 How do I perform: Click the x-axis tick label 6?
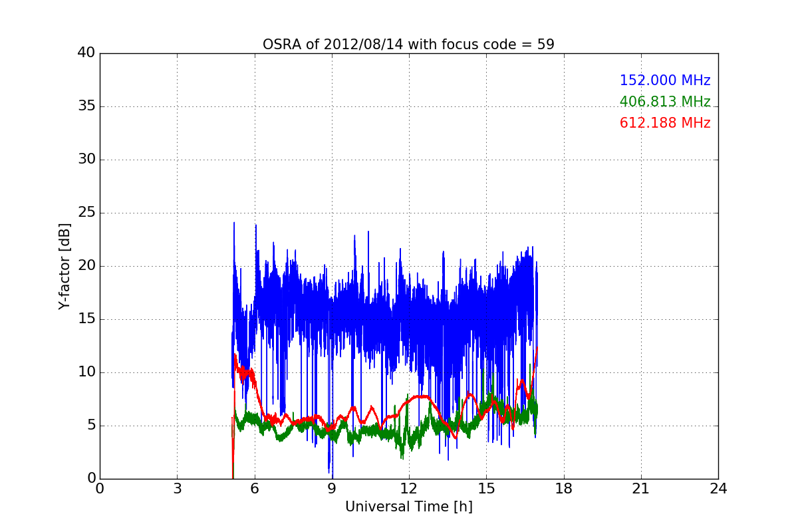254,488
